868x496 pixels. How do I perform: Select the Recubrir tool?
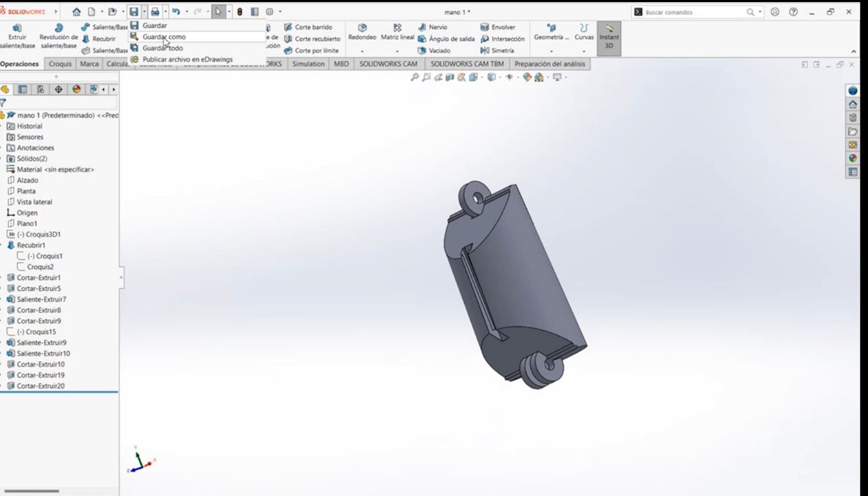(x=98, y=39)
